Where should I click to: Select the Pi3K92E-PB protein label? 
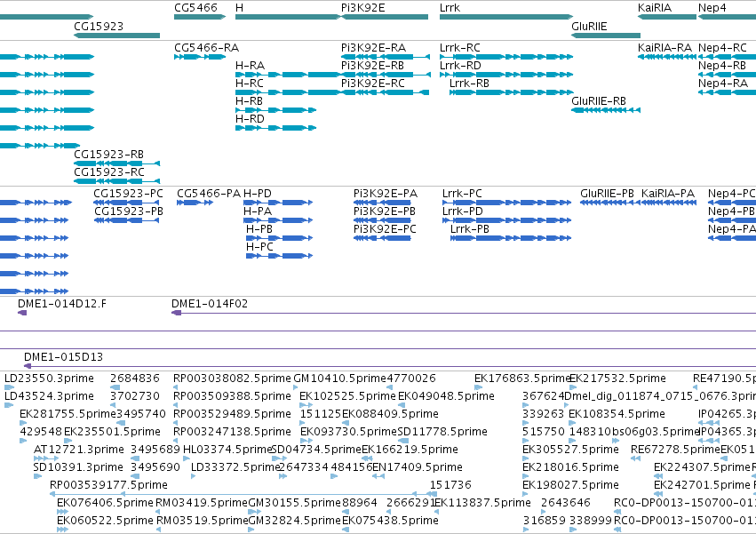tap(385, 211)
